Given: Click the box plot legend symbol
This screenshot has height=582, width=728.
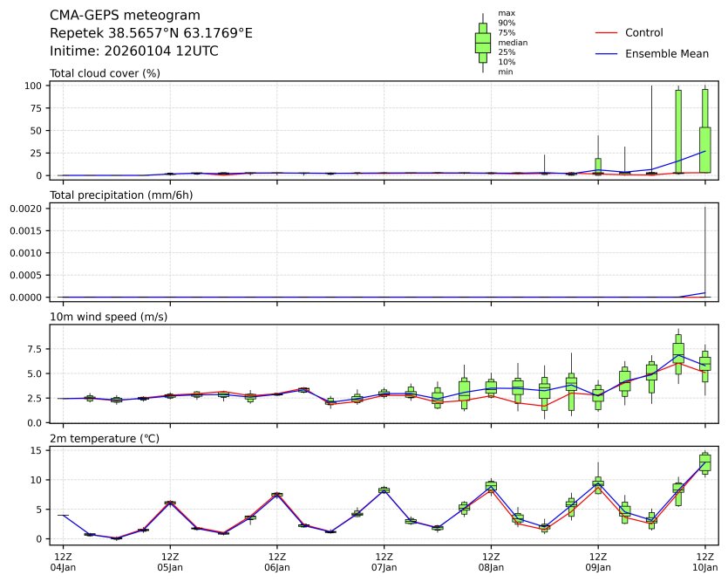Looking at the screenshot, I should click(x=482, y=42).
